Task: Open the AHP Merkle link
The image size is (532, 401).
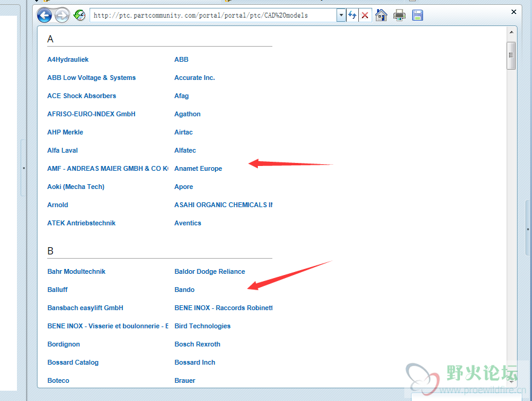Action: point(65,132)
